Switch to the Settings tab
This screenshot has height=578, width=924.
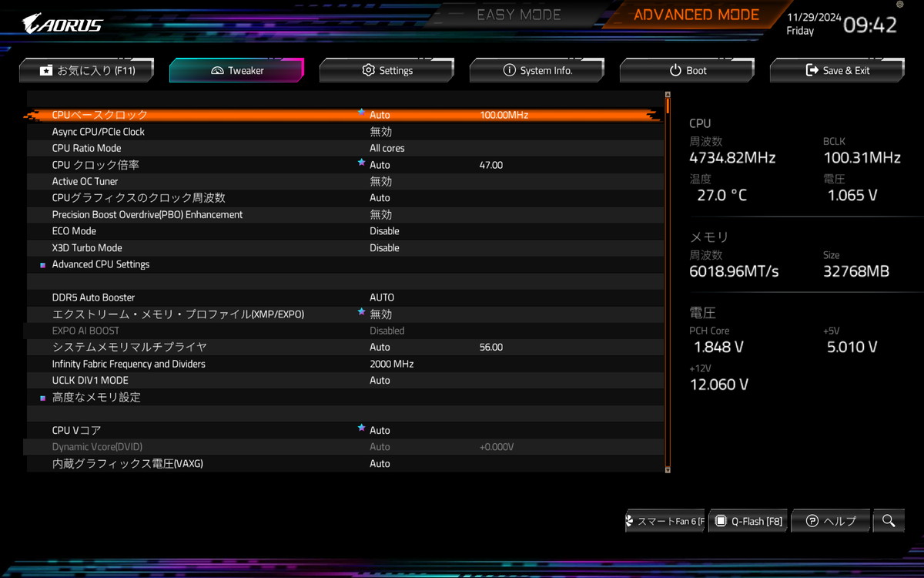[387, 70]
